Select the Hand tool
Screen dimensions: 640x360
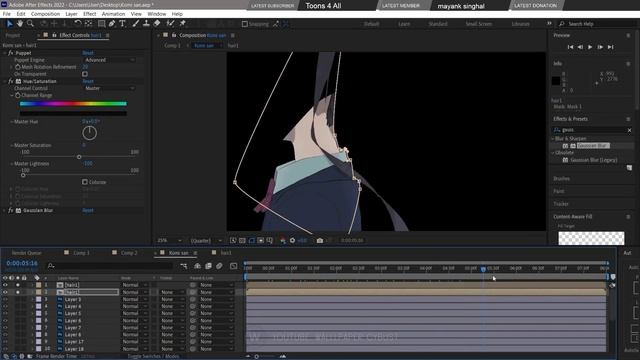20,24
